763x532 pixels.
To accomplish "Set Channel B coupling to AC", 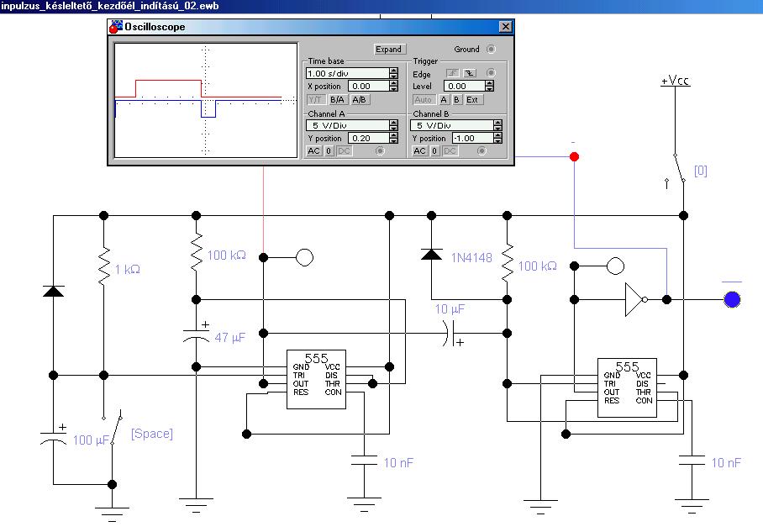I will click(x=419, y=151).
